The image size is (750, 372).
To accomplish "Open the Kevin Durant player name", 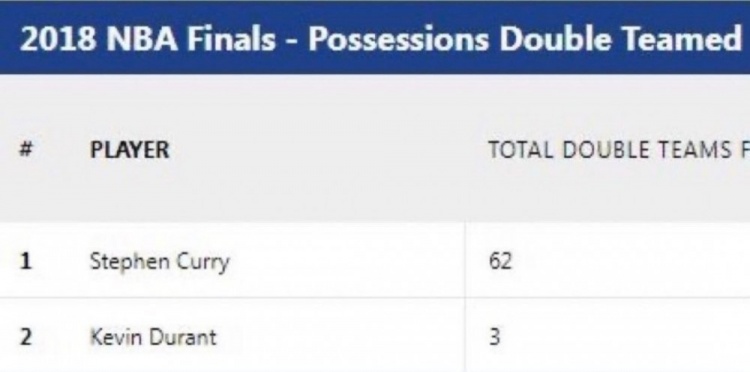I will click(x=153, y=337).
